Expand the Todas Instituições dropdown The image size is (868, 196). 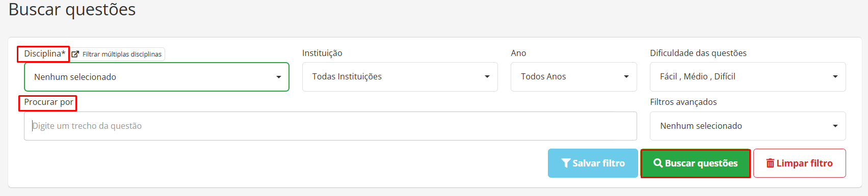click(400, 77)
